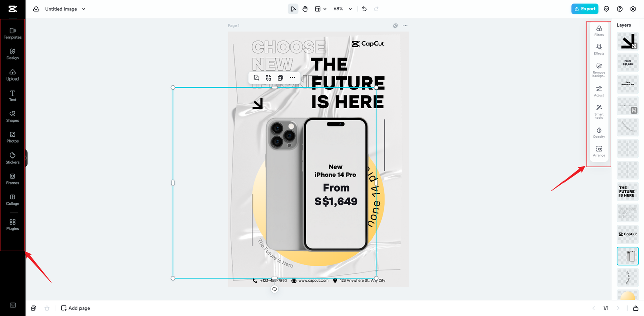This screenshot has width=644, height=316.
Task: Open the Frames panel
Action: click(13, 179)
